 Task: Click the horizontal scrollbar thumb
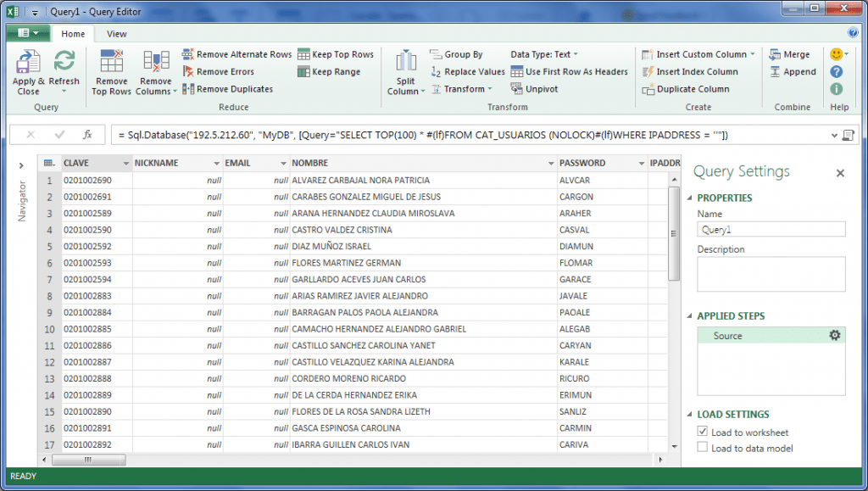click(88, 460)
